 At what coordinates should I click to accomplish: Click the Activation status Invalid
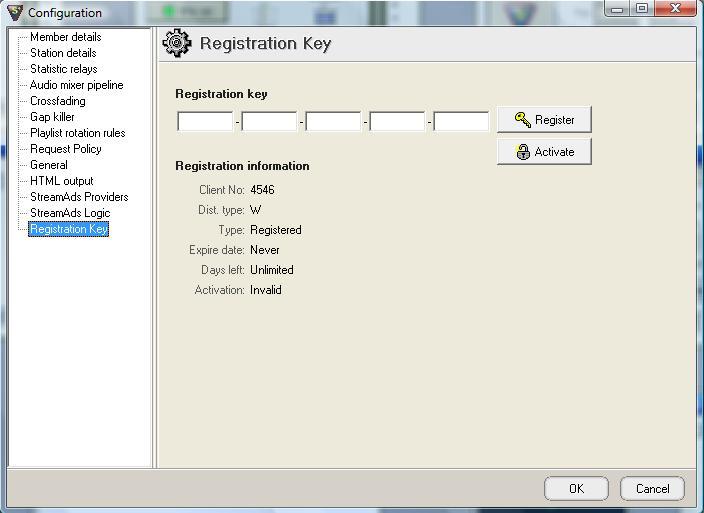coord(266,290)
